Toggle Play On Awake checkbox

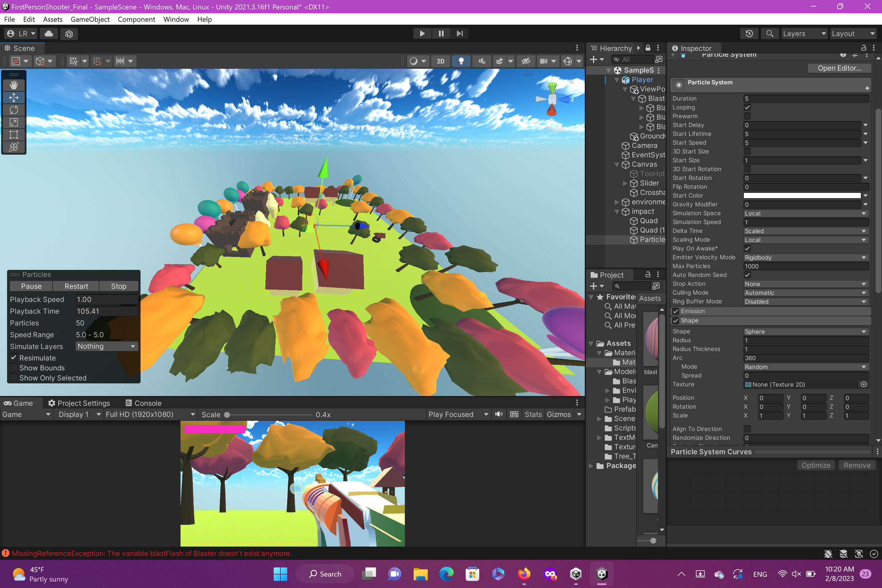(x=747, y=248)
